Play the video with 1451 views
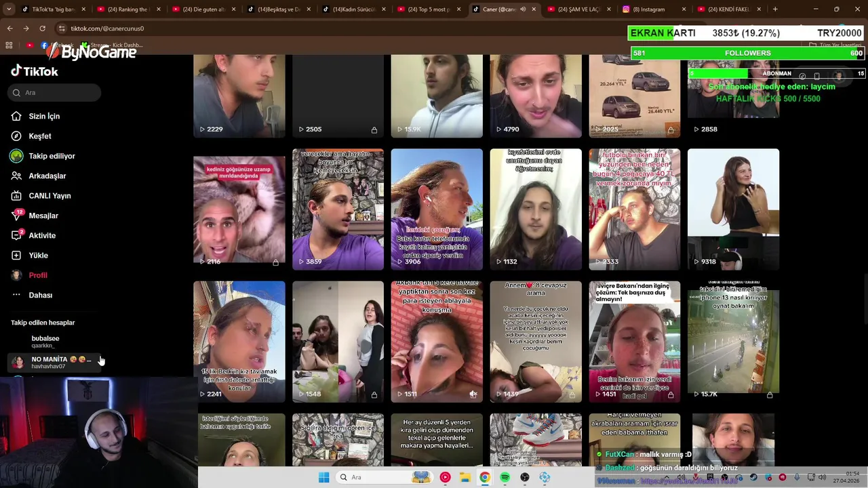This screenshot has width=868, height=488. [x=635, y=342]
